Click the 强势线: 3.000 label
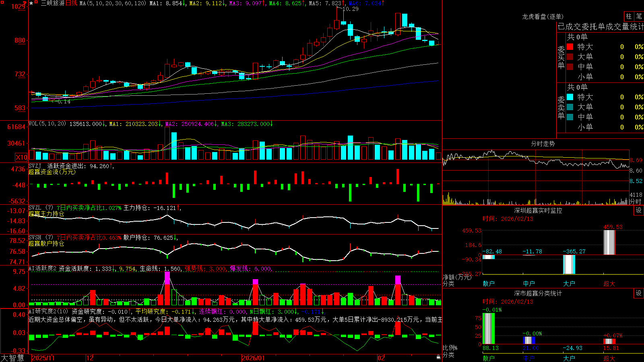644x362 pixels. coord(205,268)
